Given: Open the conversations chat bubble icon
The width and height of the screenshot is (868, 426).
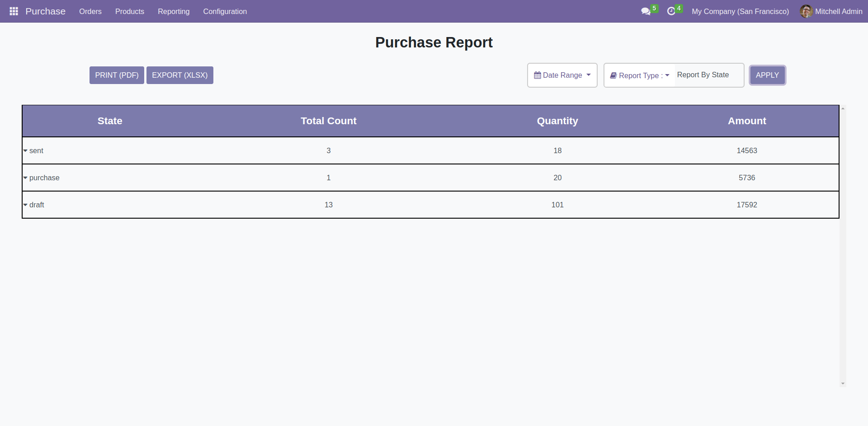Looking at the screenshot, I should point(646,11).
